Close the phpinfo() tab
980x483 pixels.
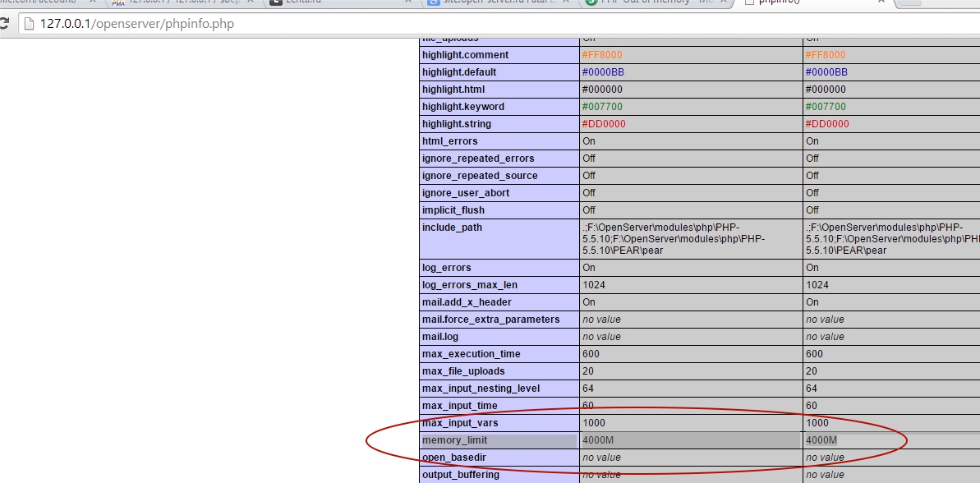click(881, 3)
